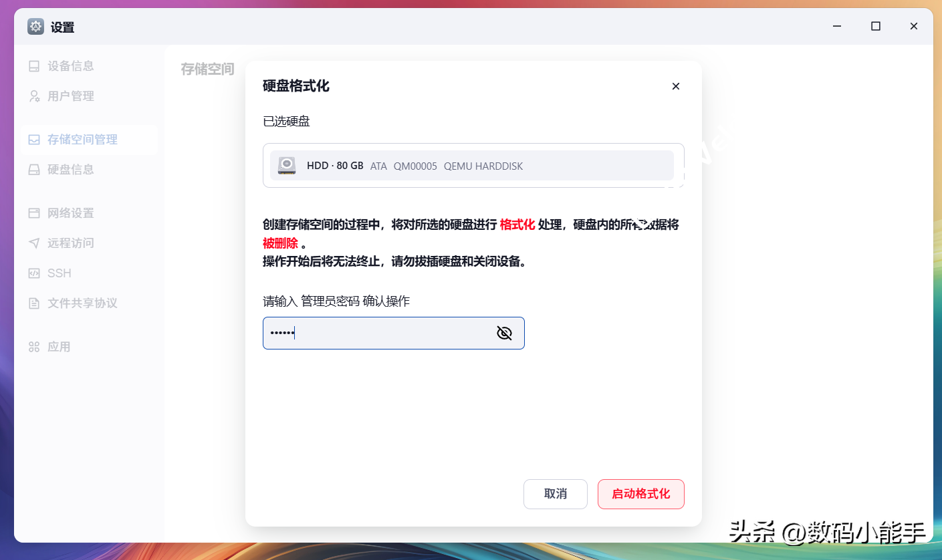This screenshot has width=942, height=560.
Task: Select 远程访问 sidebar entry
Action: (x=70, y=243)
